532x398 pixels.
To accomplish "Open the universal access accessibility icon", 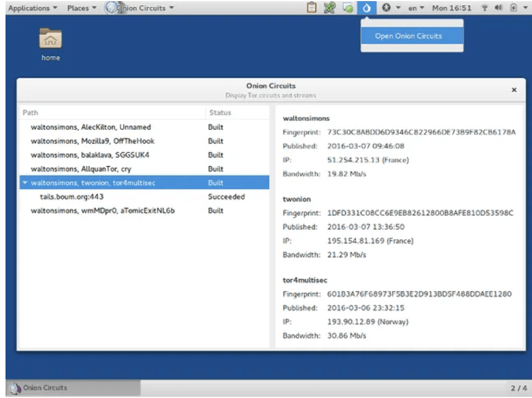I will pos(386,8).
